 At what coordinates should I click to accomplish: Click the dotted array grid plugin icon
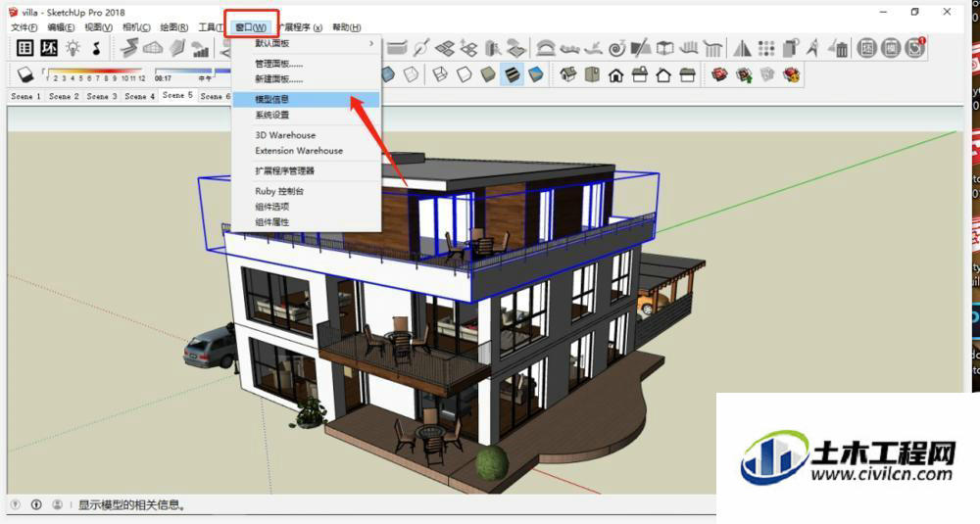[x=766, y=48]
